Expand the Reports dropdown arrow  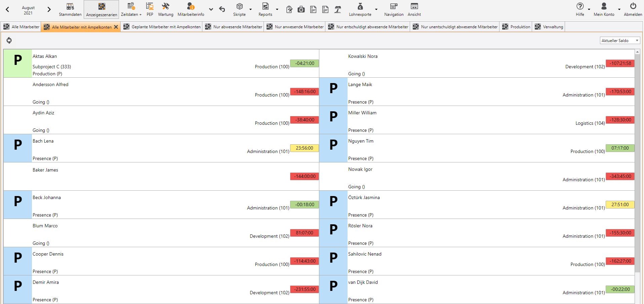pos(277,9)
